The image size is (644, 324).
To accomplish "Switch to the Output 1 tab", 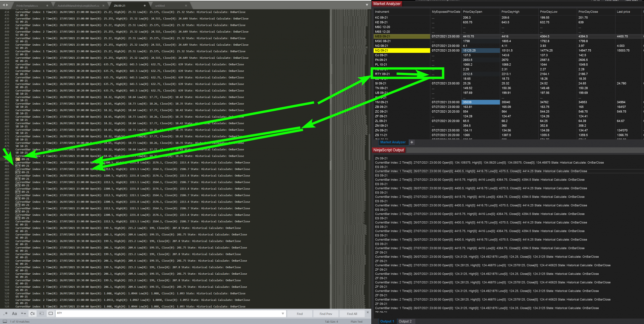I will coord(387,321).
